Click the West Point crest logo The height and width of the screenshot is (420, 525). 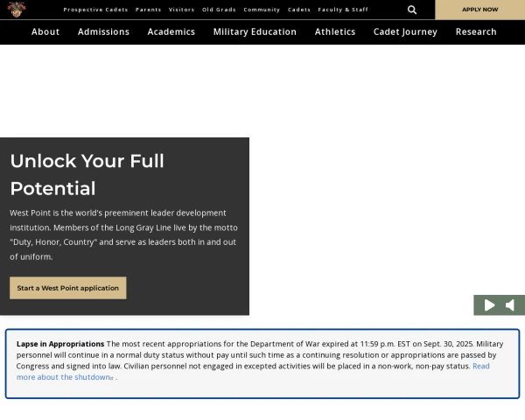pyautogui.click(x=16, y=10)
